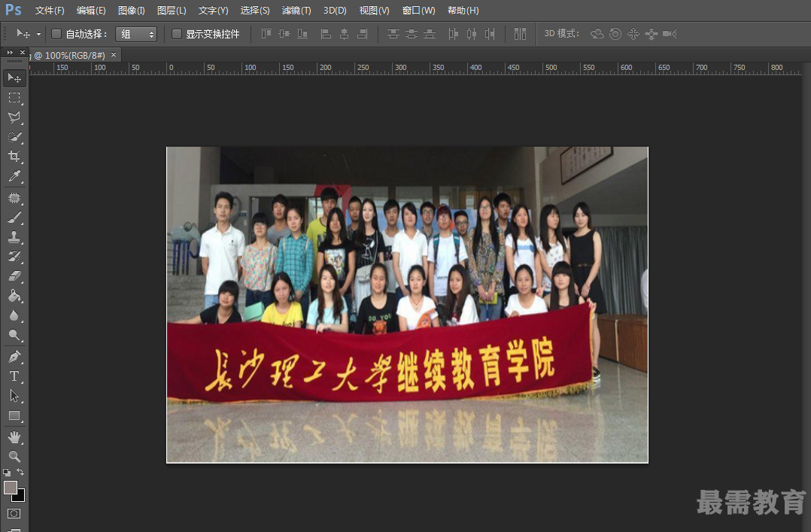The height and width of the screenshot is (532, 811).
Task: Swap foreground and background colors
Action: pyautogui.click(x=20, y=472)
